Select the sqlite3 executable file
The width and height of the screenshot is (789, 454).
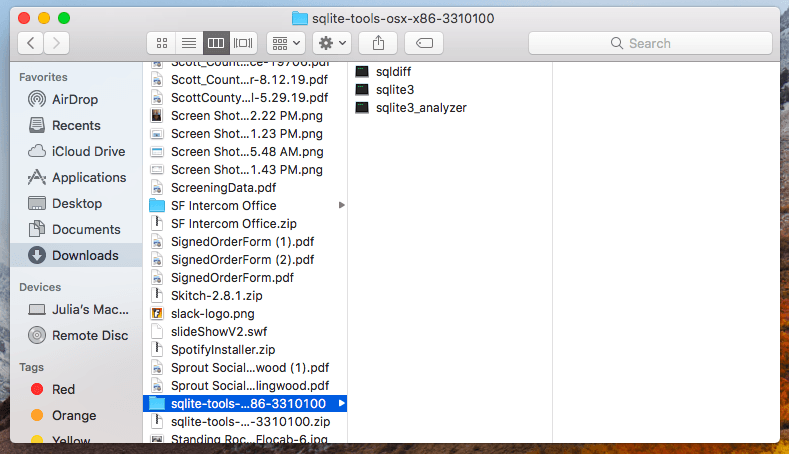click(x=394, y=90)
